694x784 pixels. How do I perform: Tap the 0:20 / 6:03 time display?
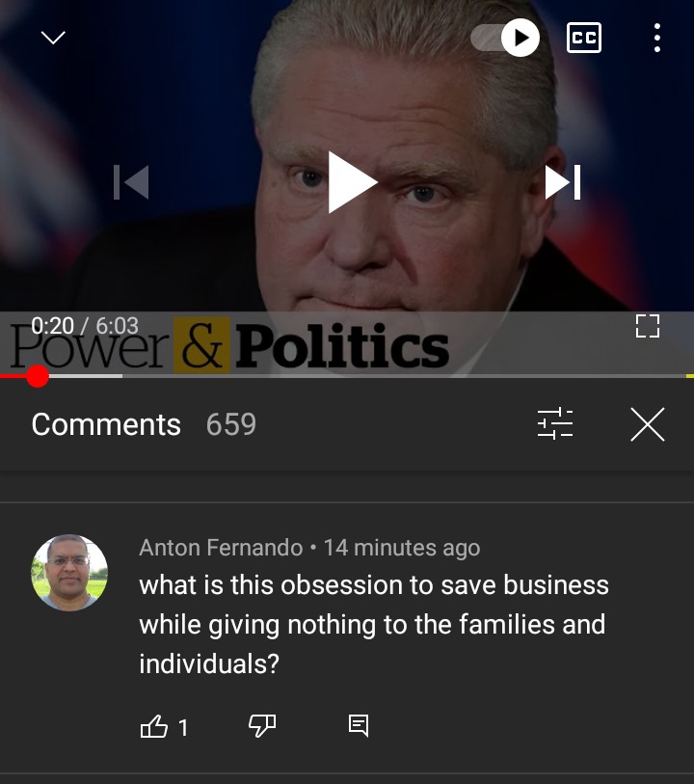tap(85, 326)
